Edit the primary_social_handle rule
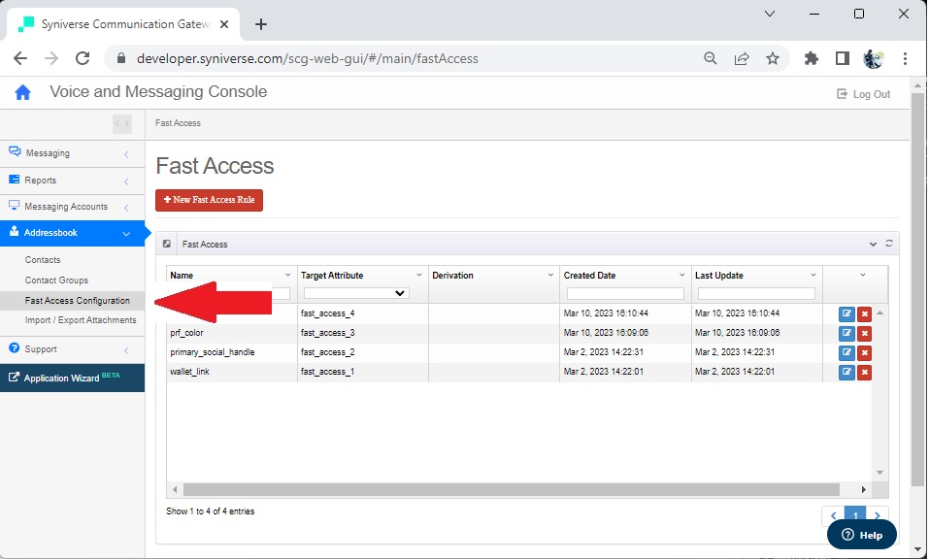Image resolution: width=929 pixels, height=560 pixels. click(846, 352)
